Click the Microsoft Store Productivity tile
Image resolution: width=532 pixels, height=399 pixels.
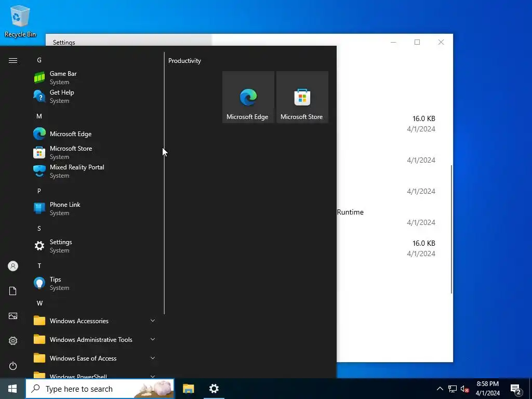click(x=302, y=97)
